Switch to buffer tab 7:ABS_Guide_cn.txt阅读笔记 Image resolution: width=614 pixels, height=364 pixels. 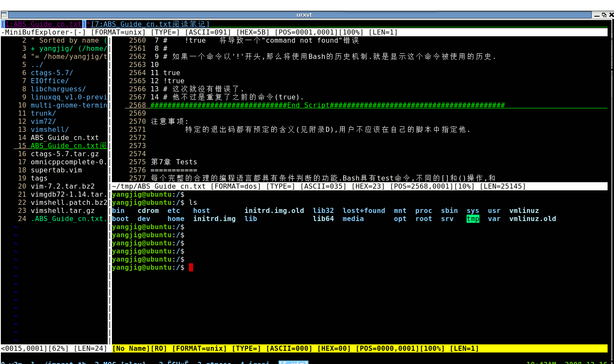150,24
